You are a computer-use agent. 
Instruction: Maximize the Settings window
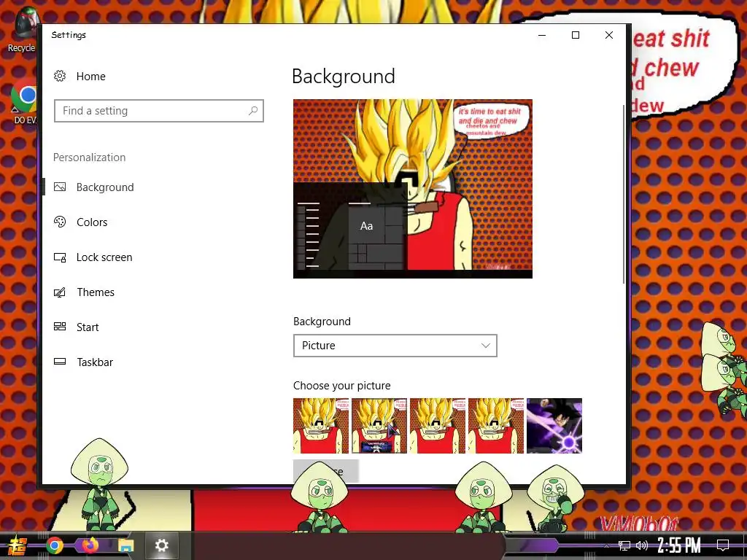click(x=576, y=35)
